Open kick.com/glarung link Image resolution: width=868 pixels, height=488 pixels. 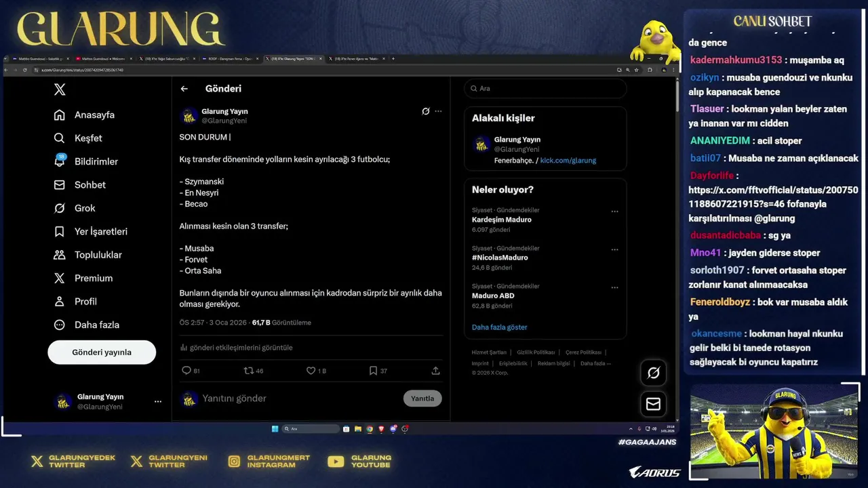point(568,161)
